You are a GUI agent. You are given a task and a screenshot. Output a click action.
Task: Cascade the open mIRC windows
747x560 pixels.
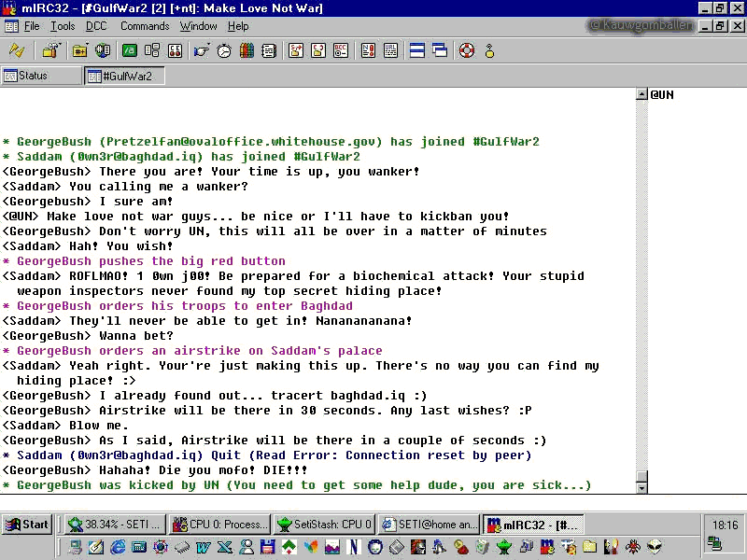click(x=439, y=50)
